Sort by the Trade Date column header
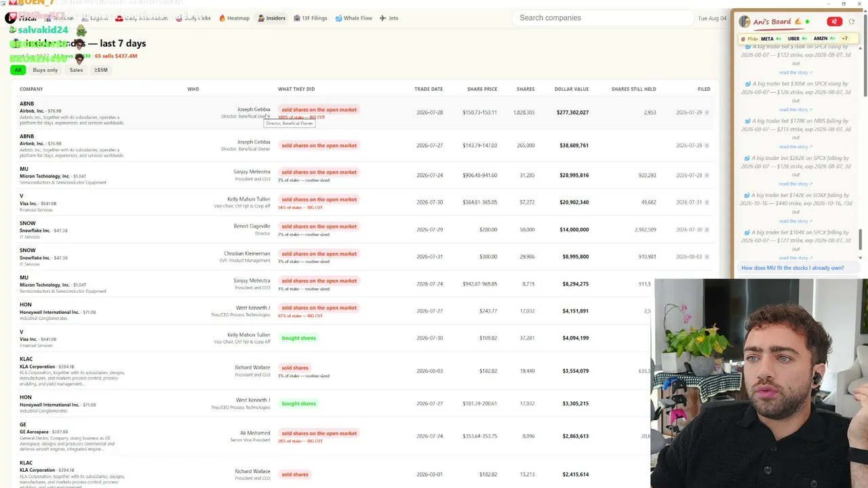The image size is (868, 488). 429,89
